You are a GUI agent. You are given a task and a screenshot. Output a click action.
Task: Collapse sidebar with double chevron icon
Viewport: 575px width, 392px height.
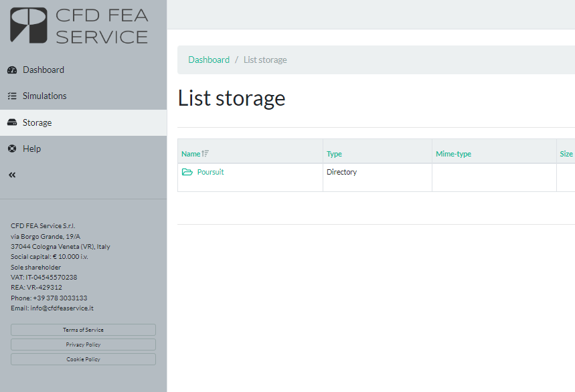pyautogui.click(x=12, y=175)
